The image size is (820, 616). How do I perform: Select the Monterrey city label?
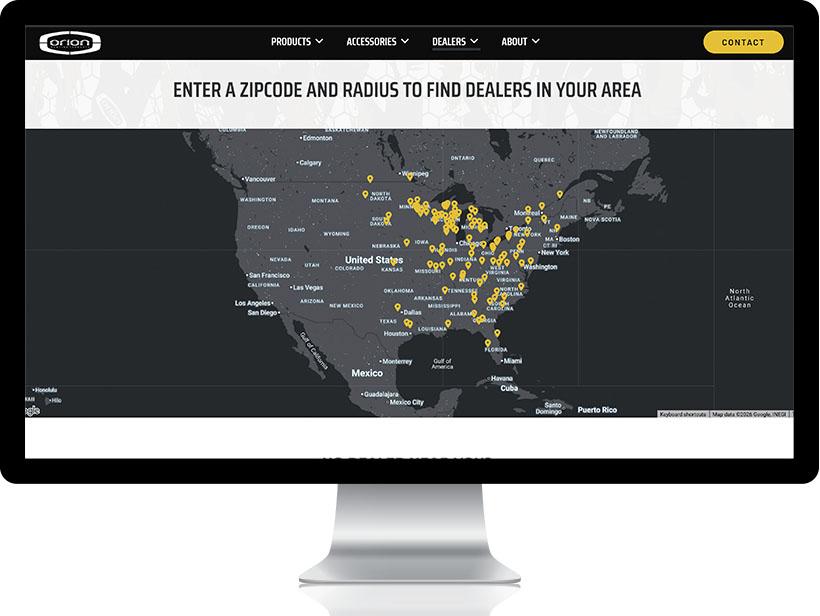397,361
